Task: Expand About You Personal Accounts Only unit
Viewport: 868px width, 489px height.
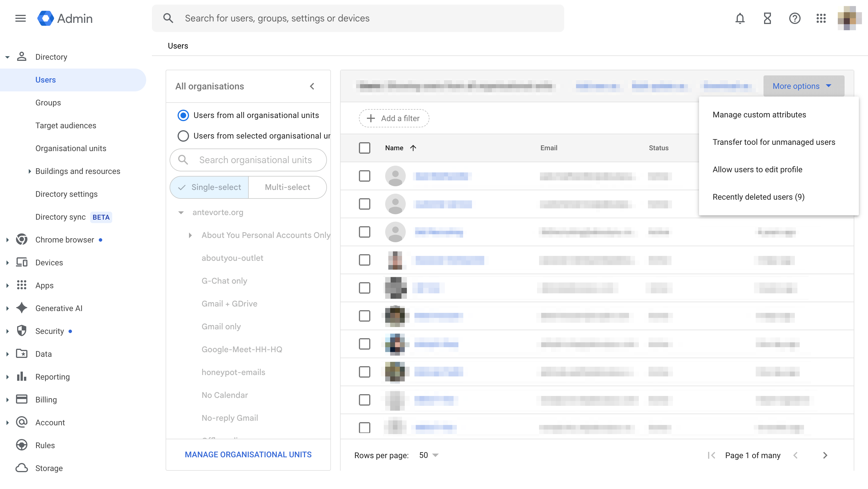Action: (x=190, y=235)
